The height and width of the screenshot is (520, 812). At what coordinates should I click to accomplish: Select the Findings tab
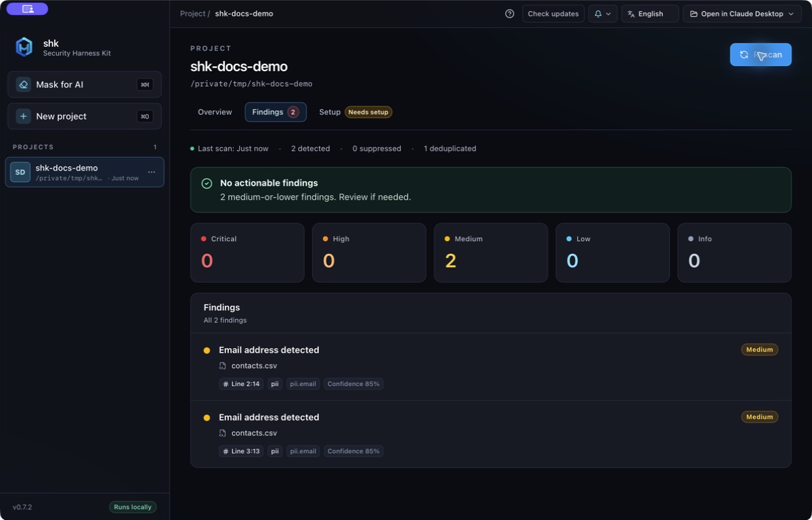click(x=276, y=112)
